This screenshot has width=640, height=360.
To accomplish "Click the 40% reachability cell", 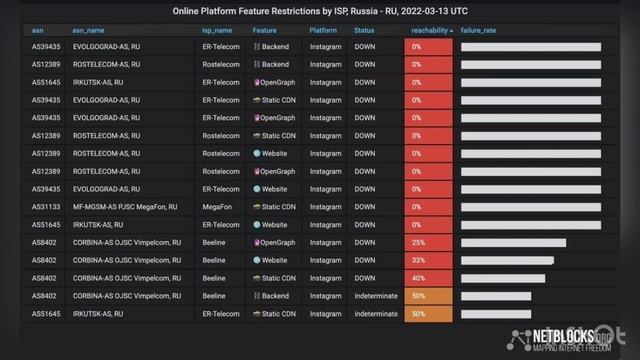I will pyautogui.click(x=429, y=278).
